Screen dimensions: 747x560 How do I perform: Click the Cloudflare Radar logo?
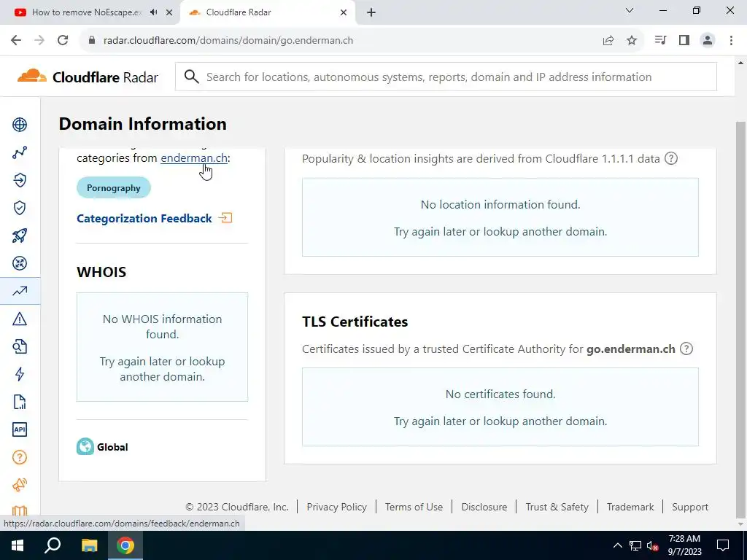pyautogui.click(x=88, y=77)
